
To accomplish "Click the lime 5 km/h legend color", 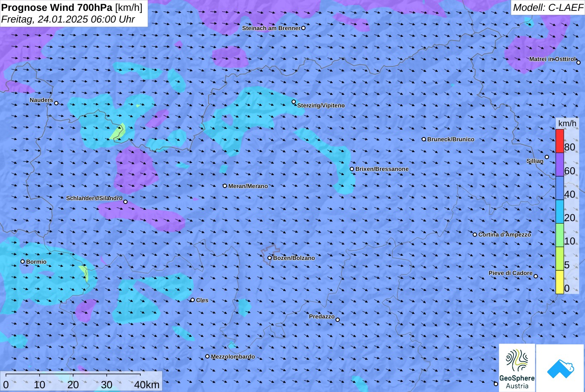I will tap(560, 259).
